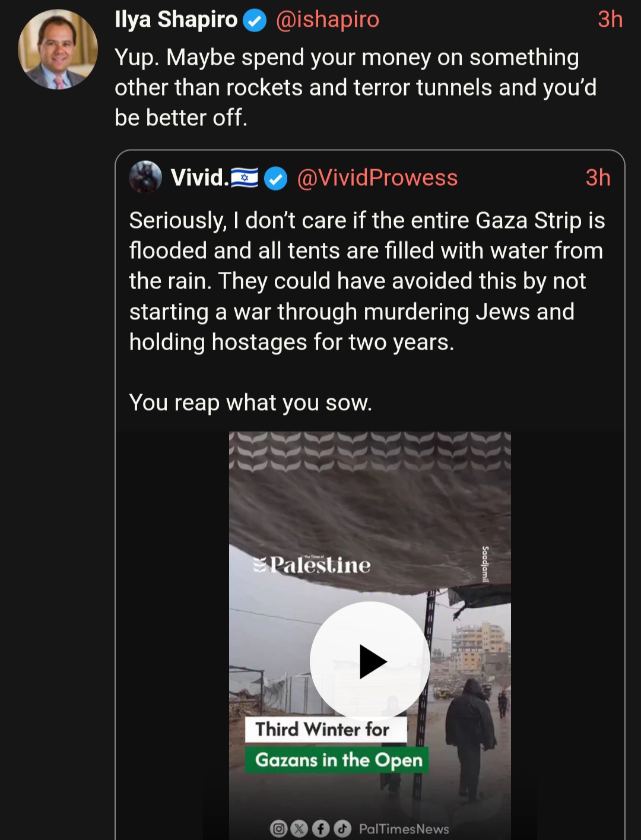641x840 pixels.
Task: Tap the 'Third Winter for' caption banner
Action: pos(326,729)
